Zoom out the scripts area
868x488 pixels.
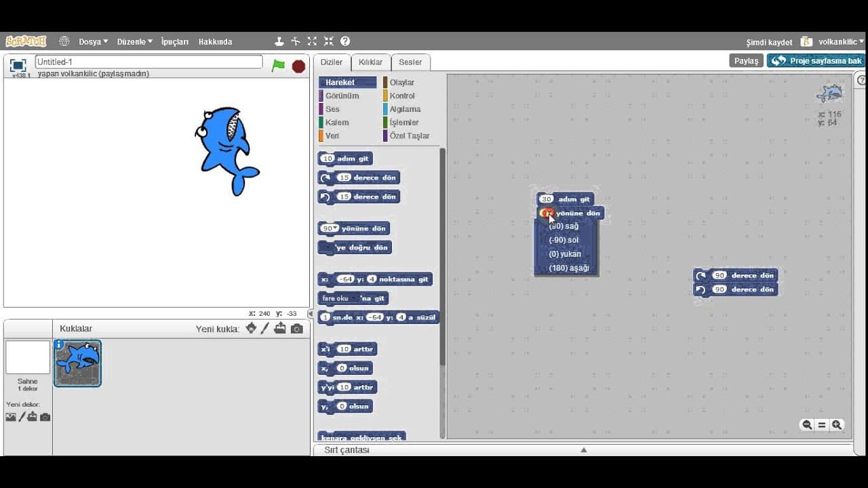coord(807,425)
